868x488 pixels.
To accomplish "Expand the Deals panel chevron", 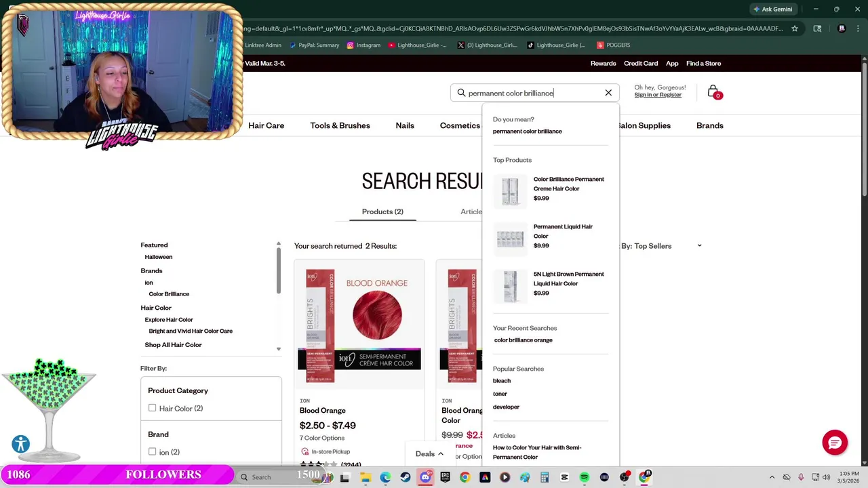I will point(441,454).
